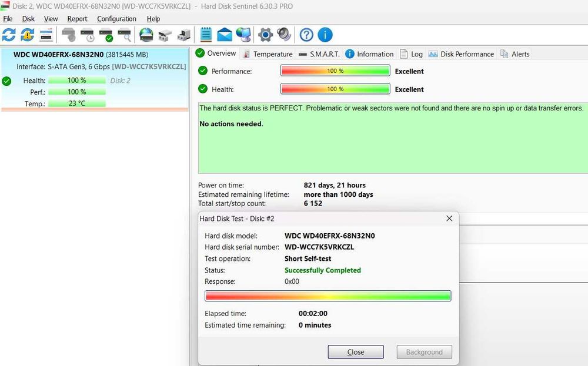Click the power on time '821 days, 21 hours'

tap(335, 185)
